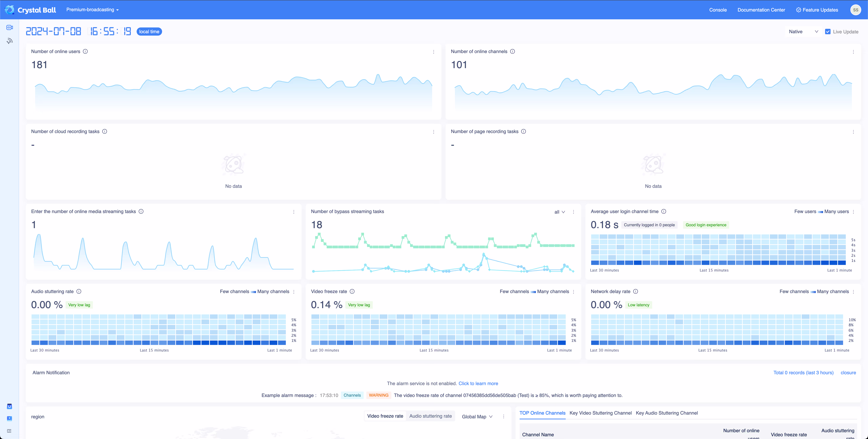Open the collapsed menu list icon at the sidebar bottom
The image size is (868, 439).
(9, 431)
